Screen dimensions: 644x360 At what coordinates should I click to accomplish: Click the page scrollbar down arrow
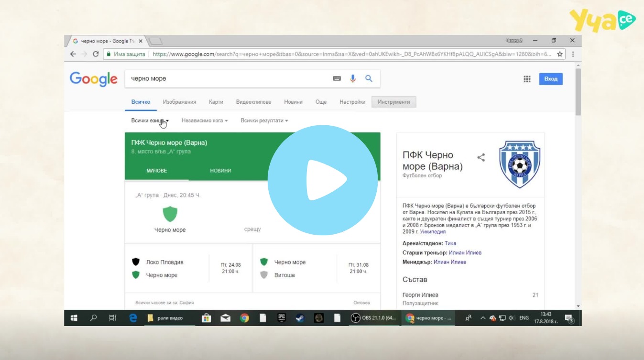(x=578, y=305)
